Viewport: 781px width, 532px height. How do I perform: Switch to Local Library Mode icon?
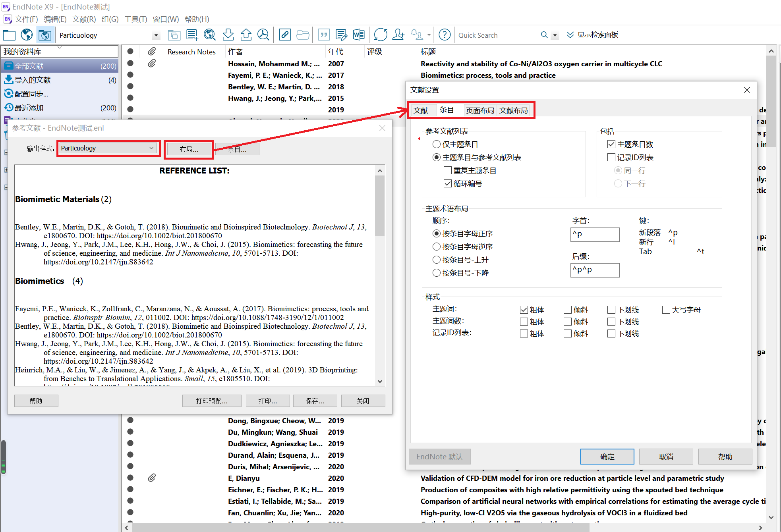point(9,35)
